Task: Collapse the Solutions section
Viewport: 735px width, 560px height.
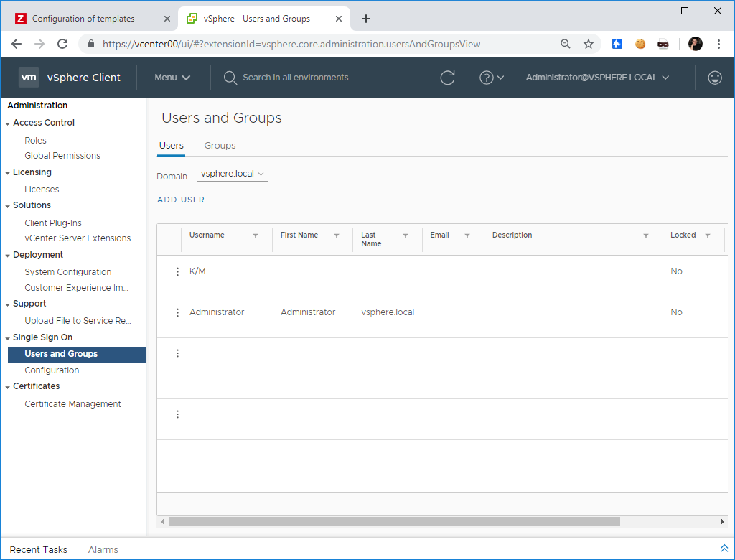Action: pyautogui.click(x=7, y=206)
